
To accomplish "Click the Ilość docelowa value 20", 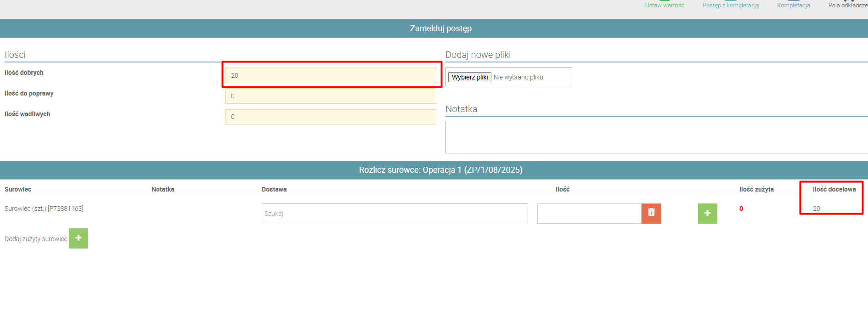I will (x=816, y=209).
